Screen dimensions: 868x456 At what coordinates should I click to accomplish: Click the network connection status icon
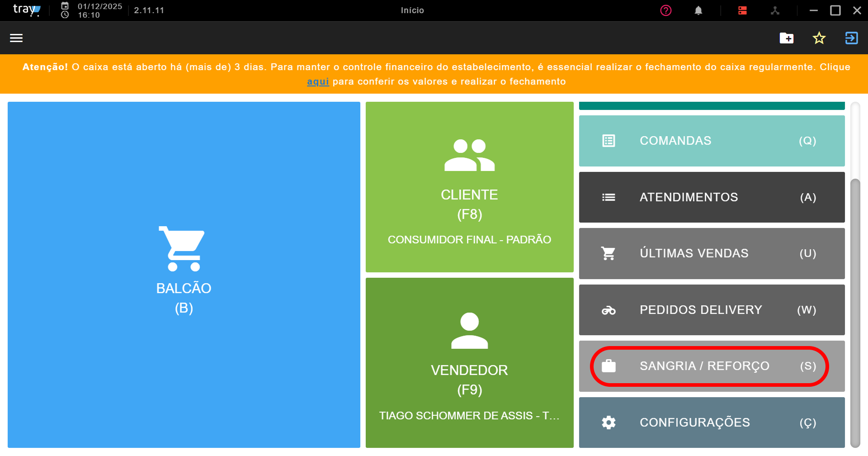pyautogui.click(x=775, y=10)
